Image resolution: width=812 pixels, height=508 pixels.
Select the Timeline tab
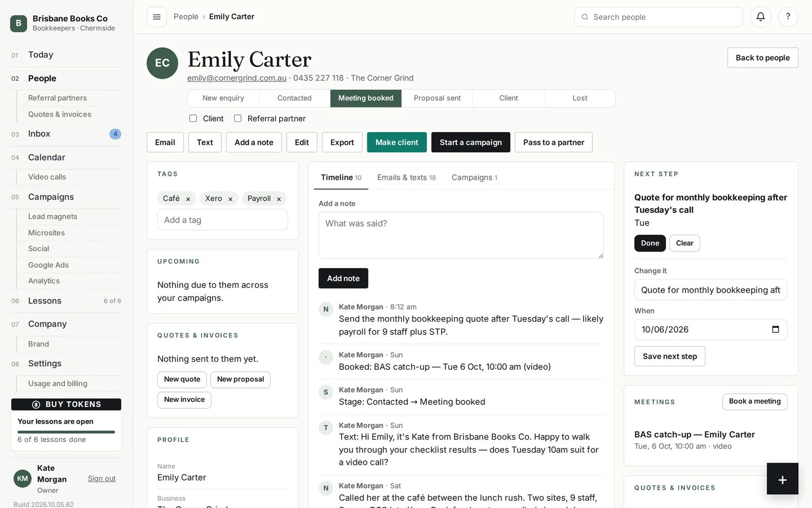click(341, 177)
